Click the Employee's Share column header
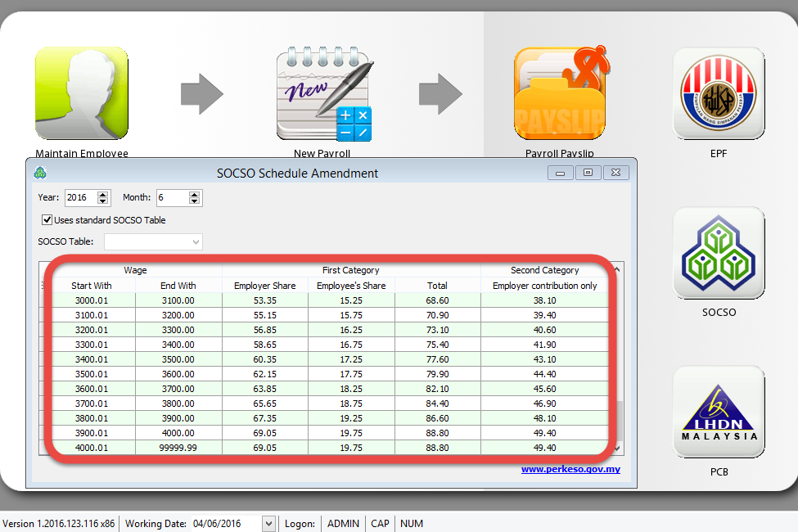The width and height of the screenshot is (798, 532). coord(351,286)
